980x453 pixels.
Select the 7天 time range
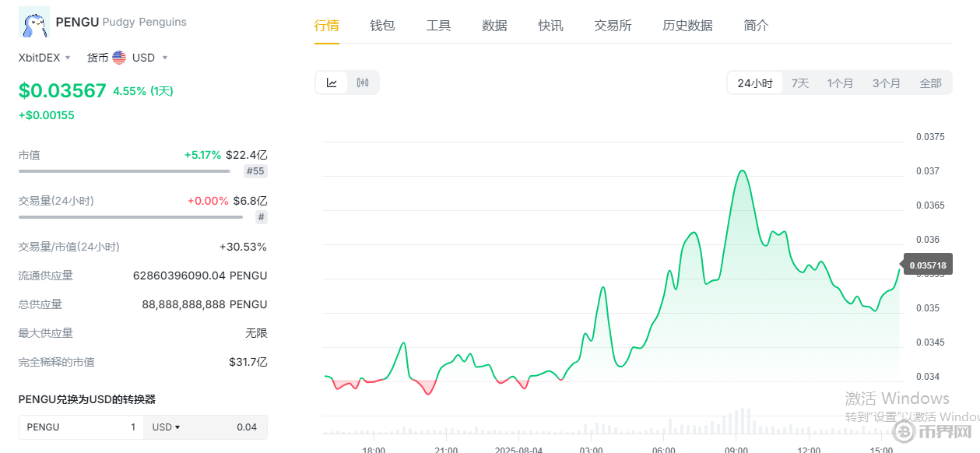pos(800,83)
